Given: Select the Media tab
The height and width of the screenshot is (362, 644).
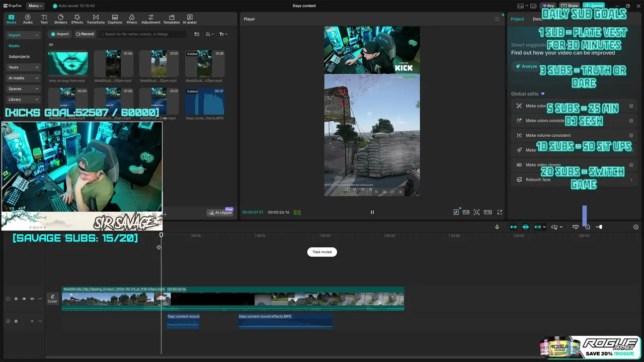Looking at the screenshot, I should pyautogui.click(x=11, y=19).
